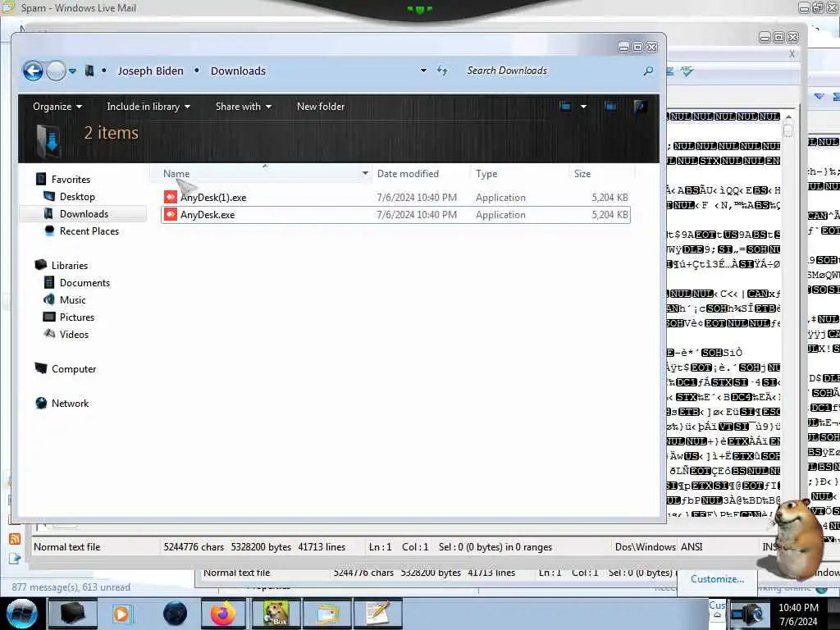Viewport: 840px width, 630px height.
Task: Select Favorites in the navigation pane
Action: pos(71,180)
